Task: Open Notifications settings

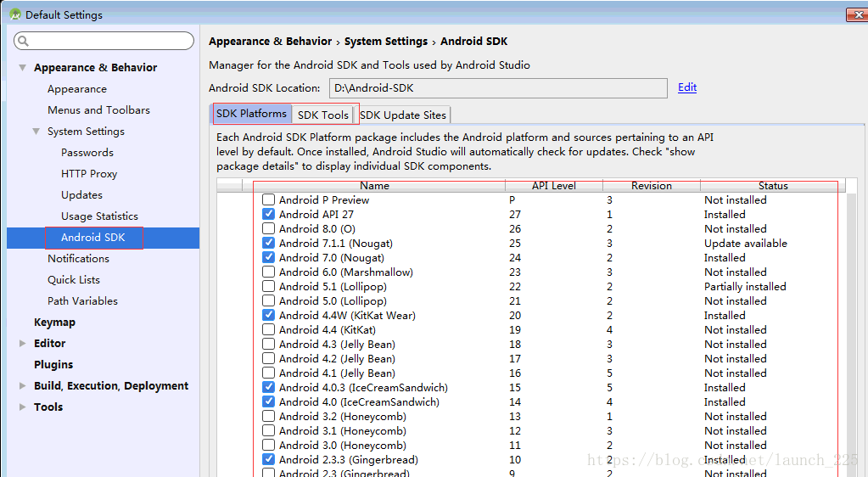Action: (x=79, y=258)
